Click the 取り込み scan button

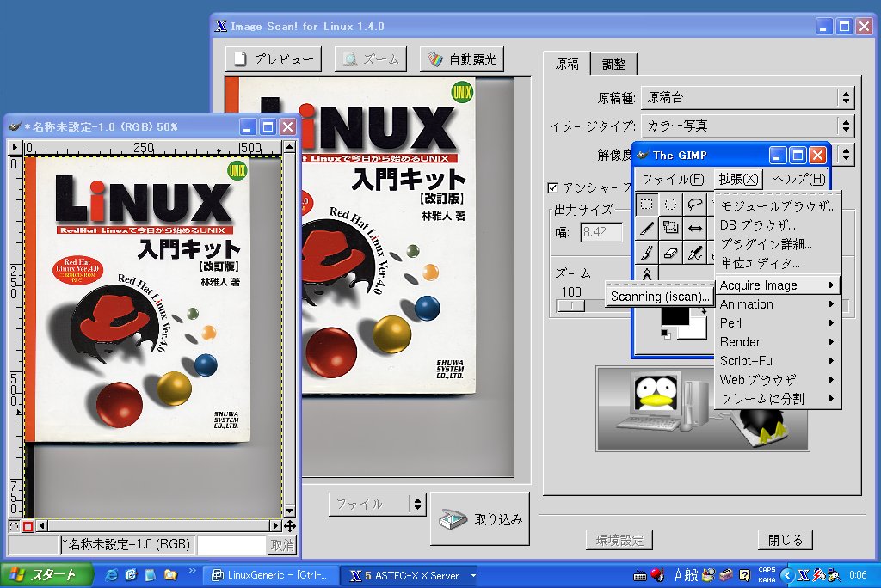tap(480, 519)
